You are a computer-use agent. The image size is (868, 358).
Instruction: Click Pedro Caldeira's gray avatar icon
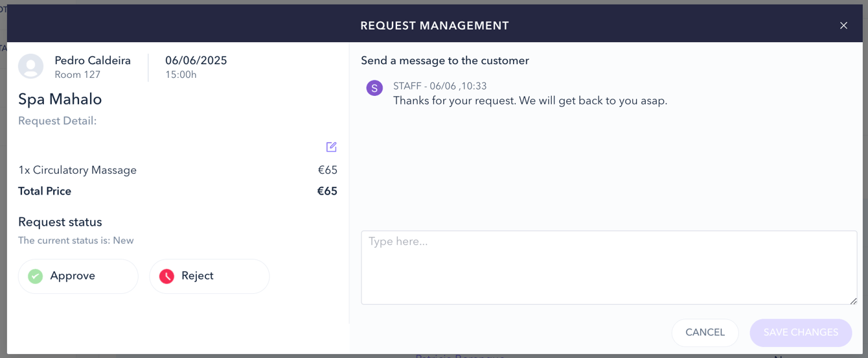pyautogui.click(x=30, y=66)
